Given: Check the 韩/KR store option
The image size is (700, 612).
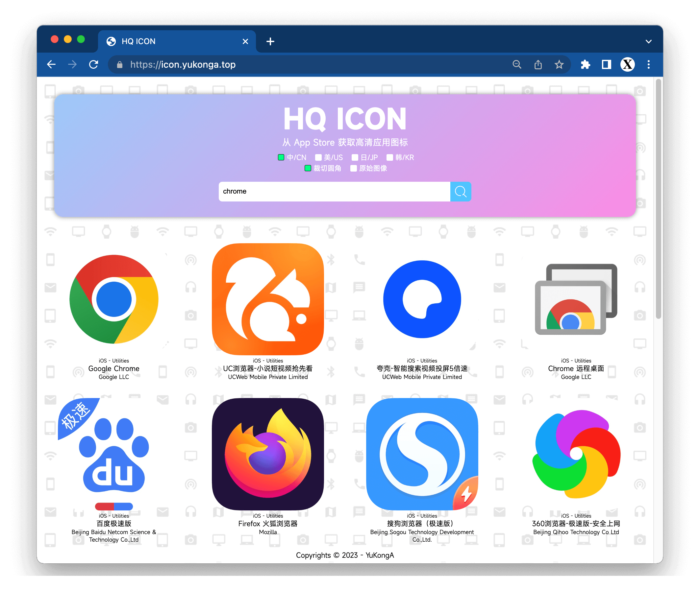Looking at the screenshot, I should pyautogui.click(x=390, y=157).
